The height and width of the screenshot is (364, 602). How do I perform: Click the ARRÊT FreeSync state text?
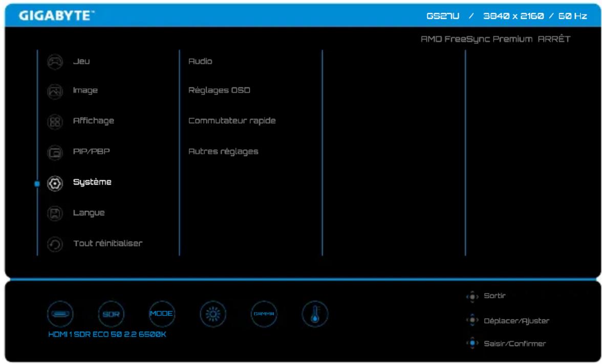(554, 39)
